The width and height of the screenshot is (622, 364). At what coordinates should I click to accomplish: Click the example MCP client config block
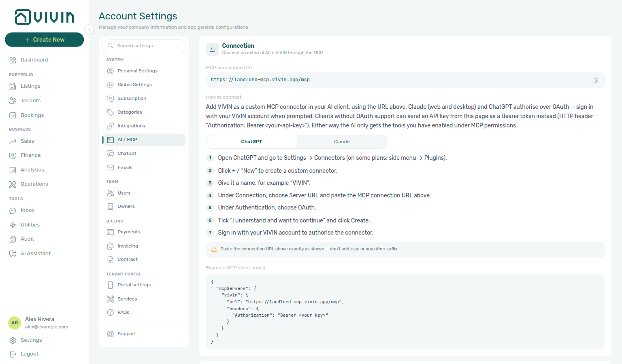coord(405,311)
